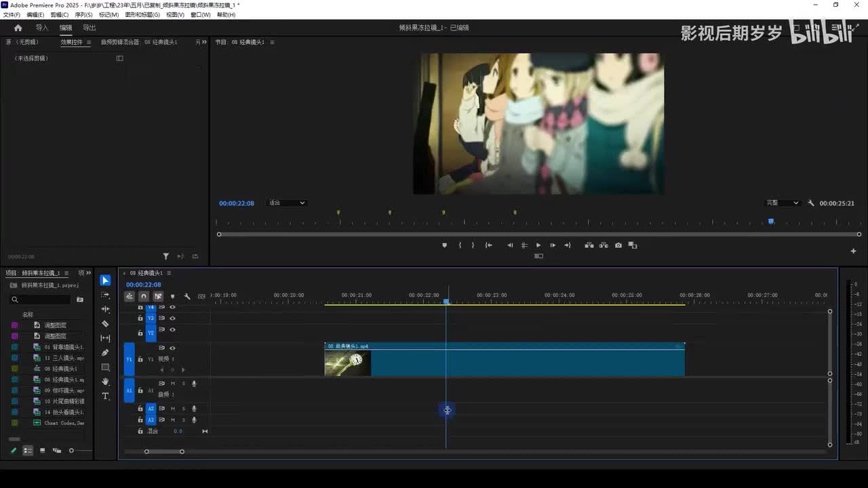Step back one frame
This screenshot has width=868, height=488.
click(510, 245)
